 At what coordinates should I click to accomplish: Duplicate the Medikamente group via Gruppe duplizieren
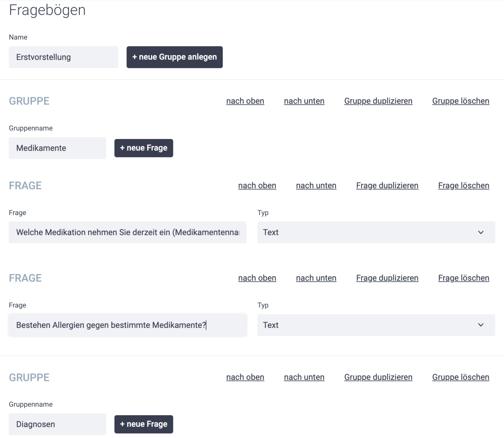pos(378,101)
